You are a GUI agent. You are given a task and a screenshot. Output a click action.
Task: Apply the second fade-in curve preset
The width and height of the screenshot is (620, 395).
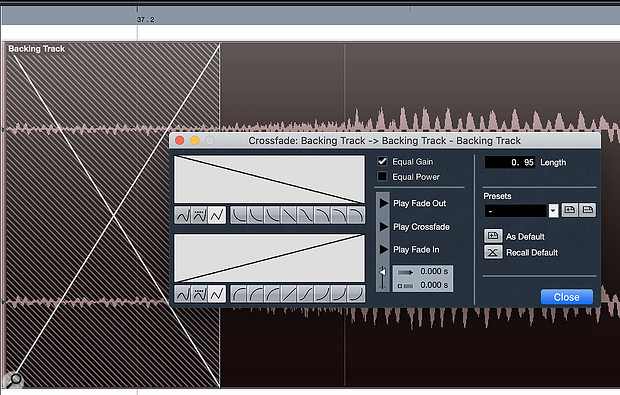click(x=255, y=294)
